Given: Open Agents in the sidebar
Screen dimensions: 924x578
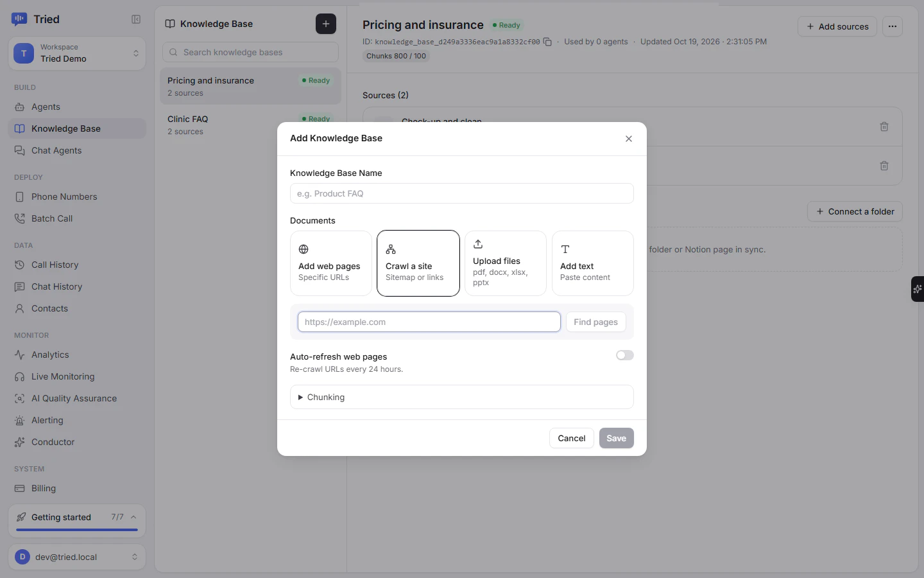Looking at the screenshot, I should click(x=77, y=107).
